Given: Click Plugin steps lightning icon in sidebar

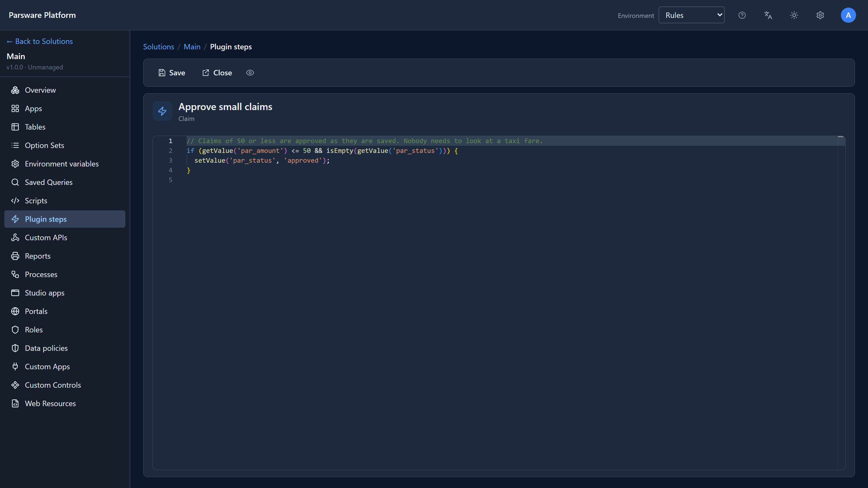Looking at the screenshot, I should click(x=15, y=219).
